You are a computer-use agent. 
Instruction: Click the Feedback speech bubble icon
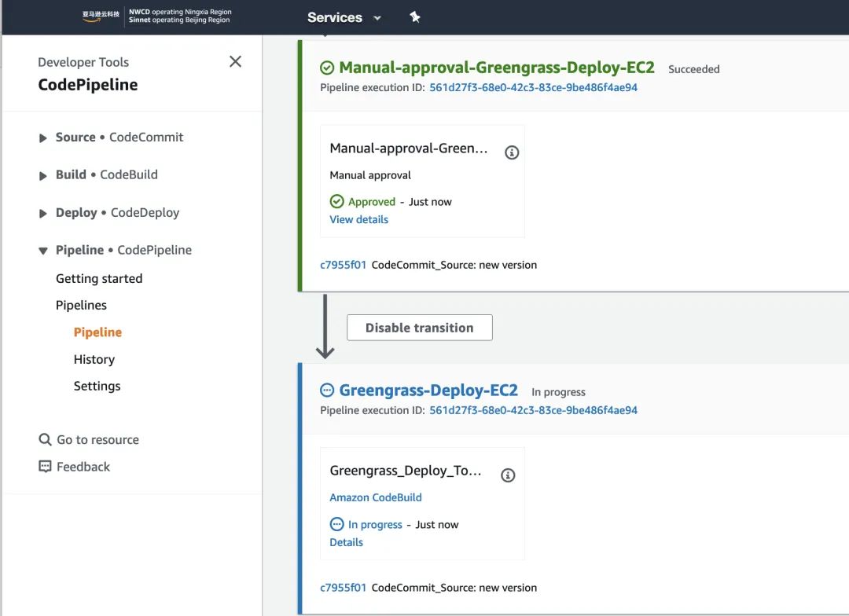pyautogui.click(x=45, y=467)
